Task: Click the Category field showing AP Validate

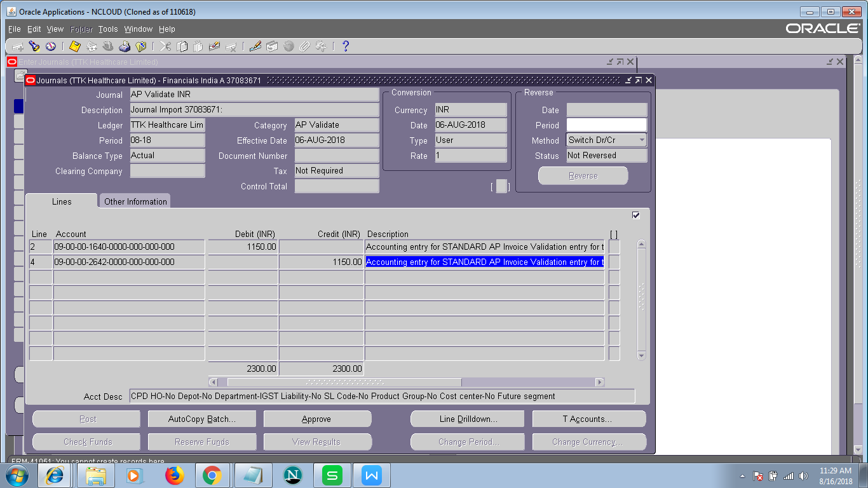Action: [x=337, y=125]
